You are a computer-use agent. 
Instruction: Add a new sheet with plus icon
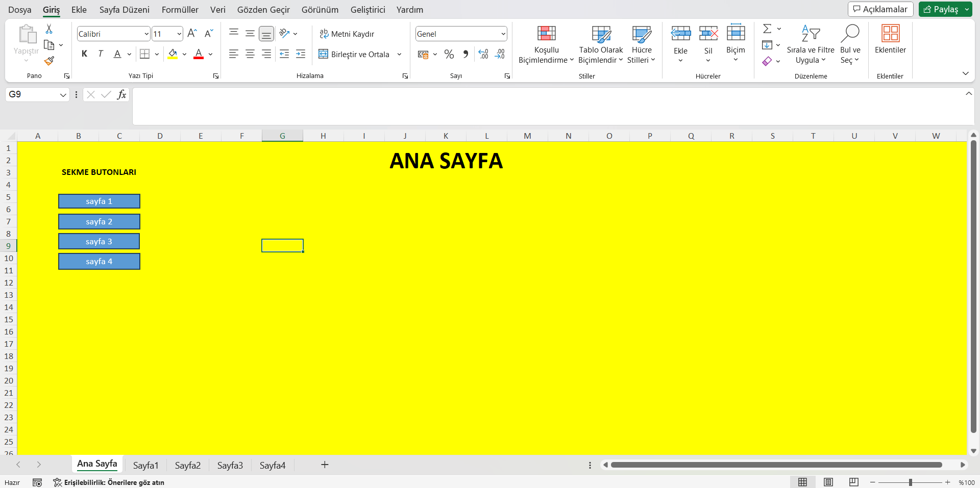point(325,465)
